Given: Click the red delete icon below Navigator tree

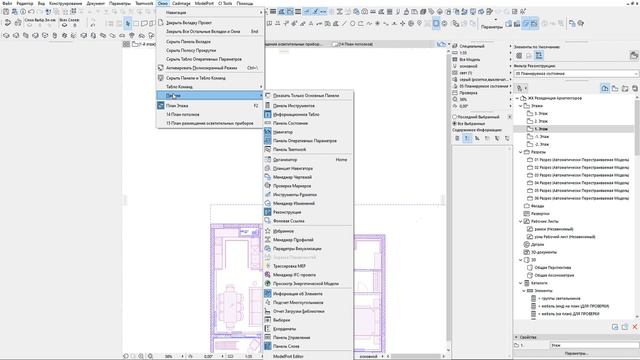Looking at the screenshot, I should [635, 327].
